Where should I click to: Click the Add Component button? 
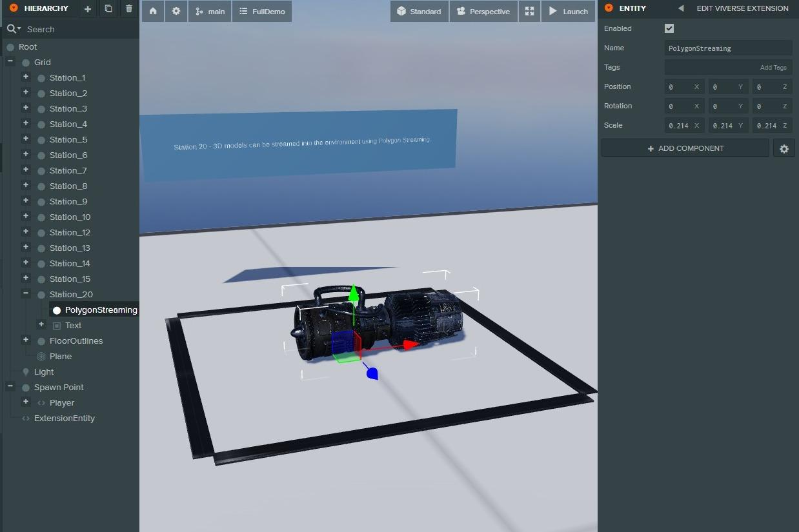[x=685, y=148]
